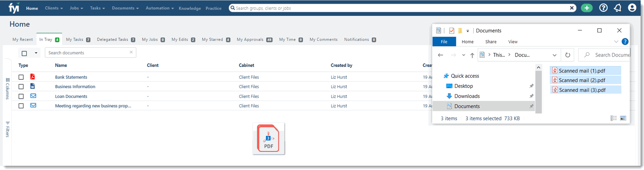Expand the Explorer address history dropdown
644x170 pixels.
(x=554, y=55)
